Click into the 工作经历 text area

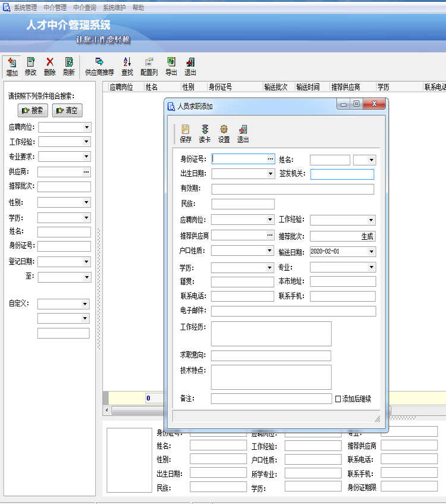pos(271,334)
